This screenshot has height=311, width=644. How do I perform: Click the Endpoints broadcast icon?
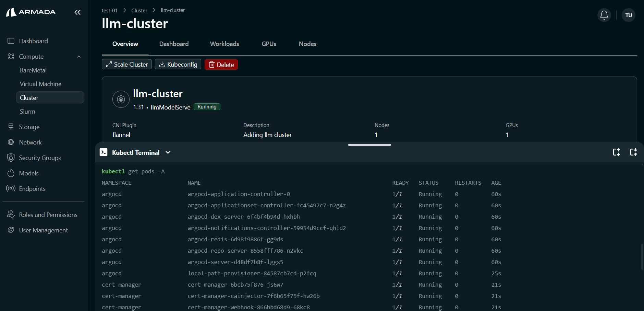pos(11,188)
